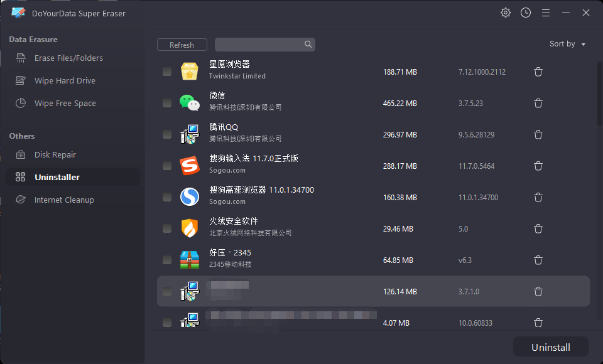Focus the search input field
The image size is (603, 364).
coord(259,45)
